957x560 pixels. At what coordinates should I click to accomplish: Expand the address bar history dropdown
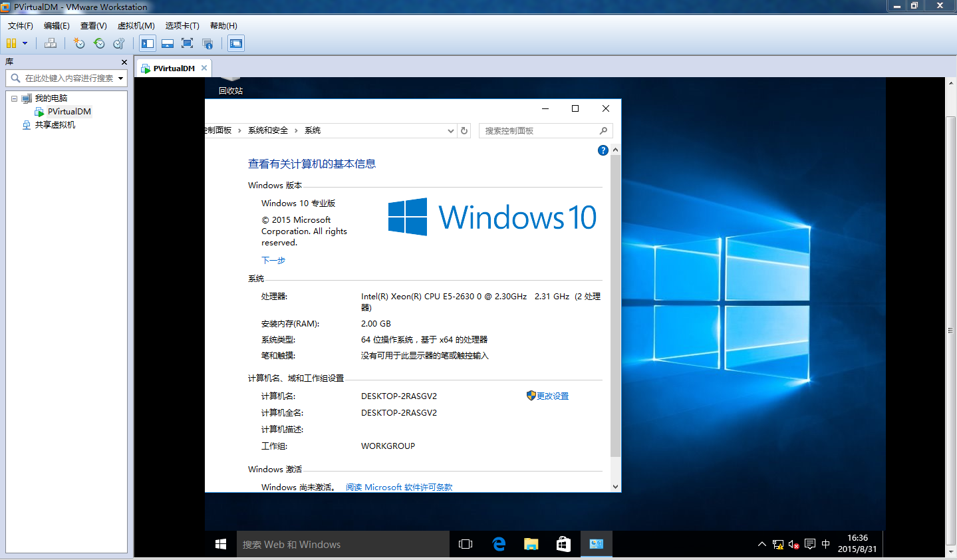point(451,131)
